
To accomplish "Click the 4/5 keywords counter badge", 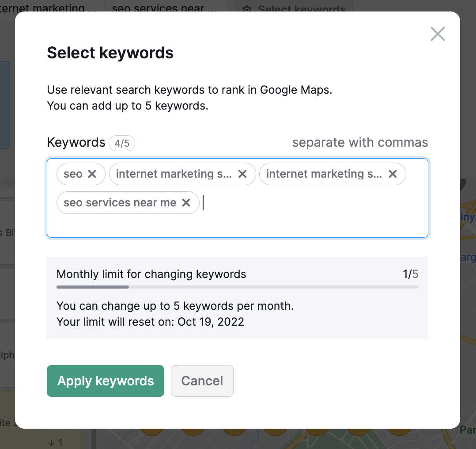I will tap(122, 143).
